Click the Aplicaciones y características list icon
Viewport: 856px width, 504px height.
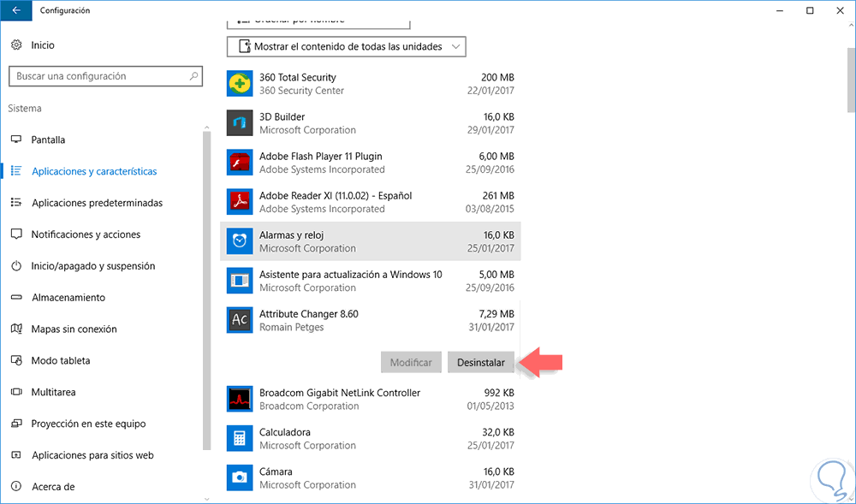[x=16, y=171]
